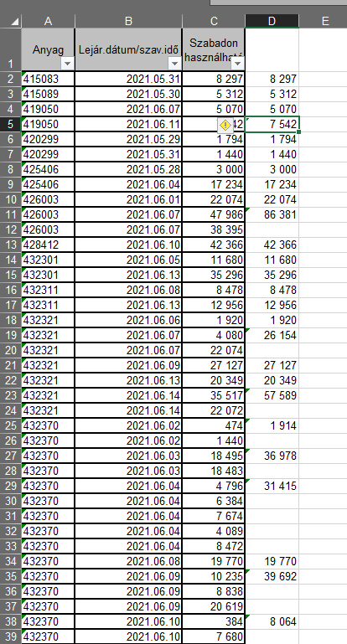Click cell with material 415083

[x=48, y=79]
